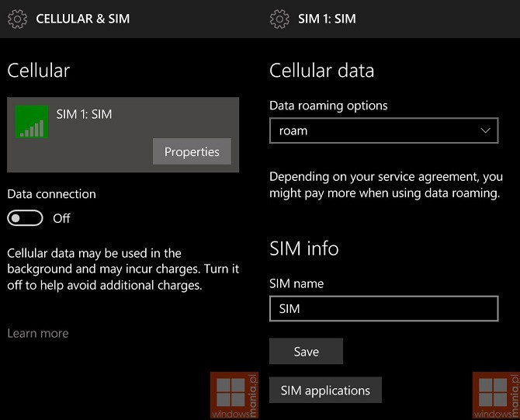Image resolution: width=520 pixels, height=420 pixels.
Task: Click the Data roaming options label
Action: pos(328,106)
